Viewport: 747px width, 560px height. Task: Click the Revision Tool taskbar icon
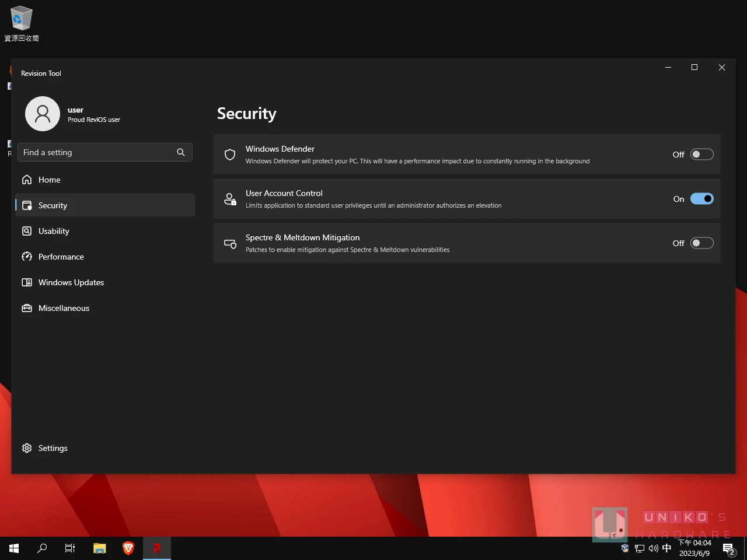[x=156, y=548]
